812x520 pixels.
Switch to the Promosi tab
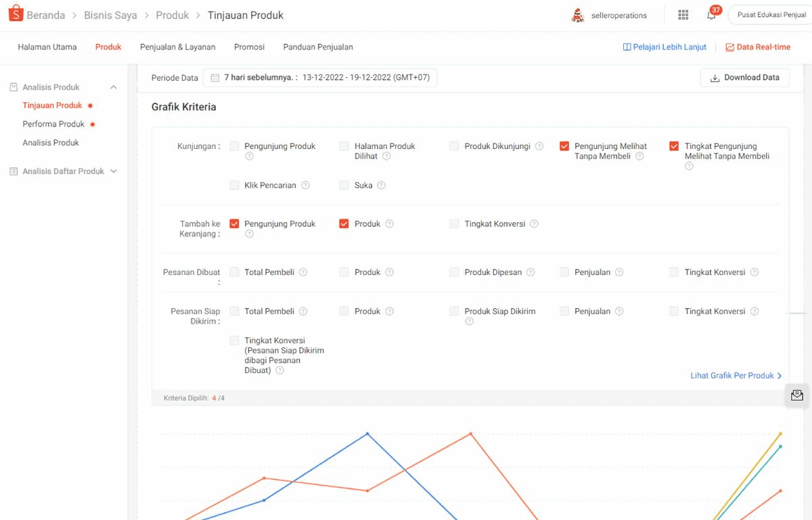pos(249,47)
